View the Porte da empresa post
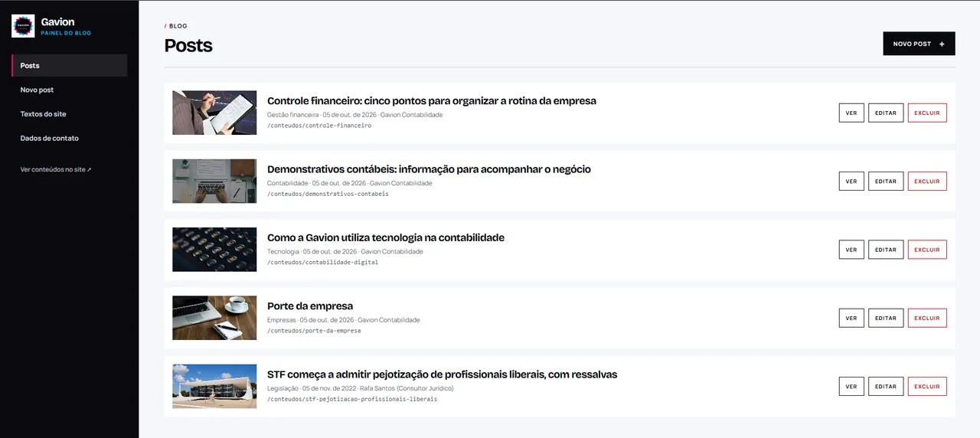Screen dimensions: 980x438 coord(851,318)
